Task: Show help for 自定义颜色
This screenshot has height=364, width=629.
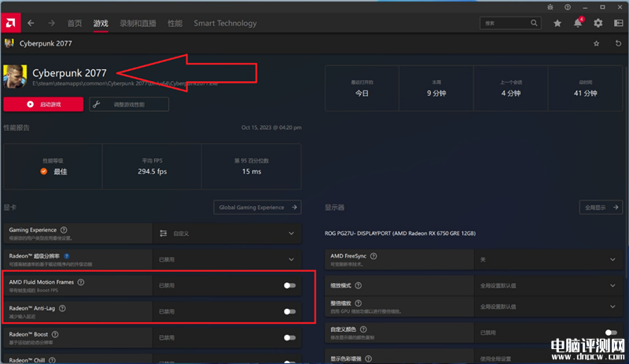Action: (x=363, y=329)
